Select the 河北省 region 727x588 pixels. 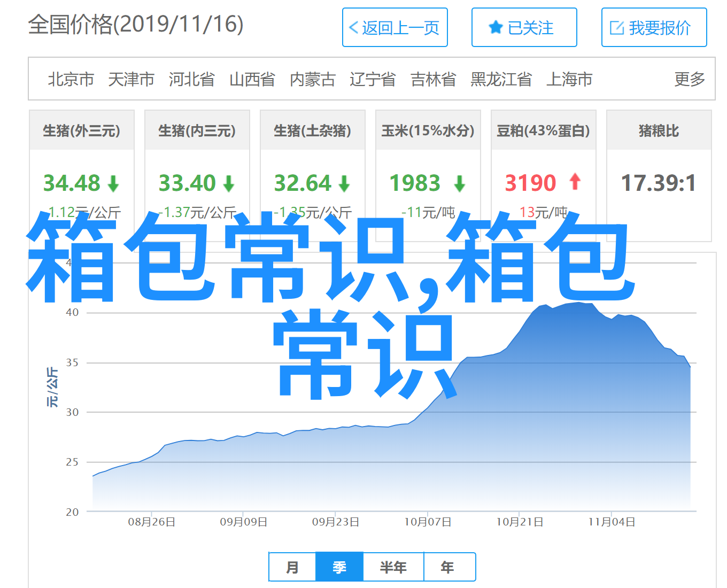(x=192, y=79)
